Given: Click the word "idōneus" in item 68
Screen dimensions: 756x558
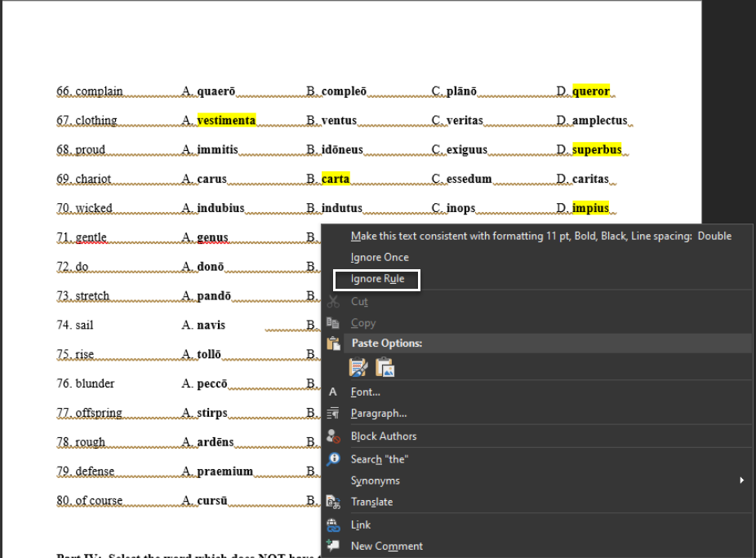Looking at the screenshot, I should [x=342, y=149].
